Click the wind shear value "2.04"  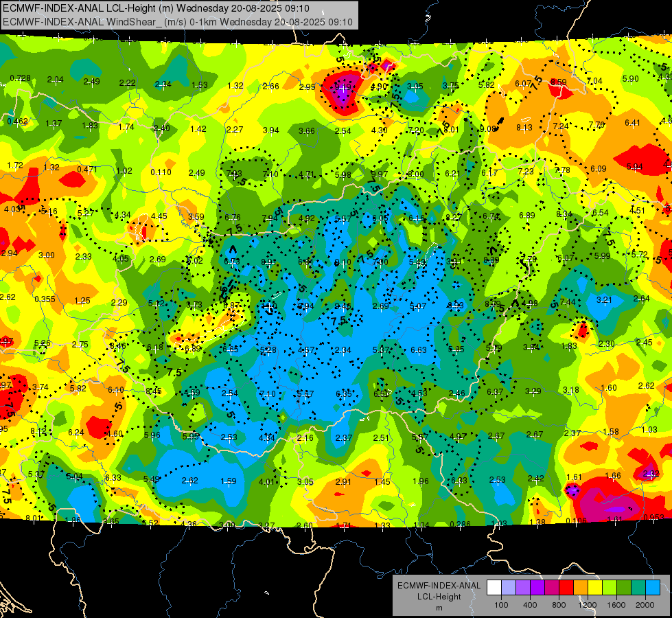pos(56,80)
